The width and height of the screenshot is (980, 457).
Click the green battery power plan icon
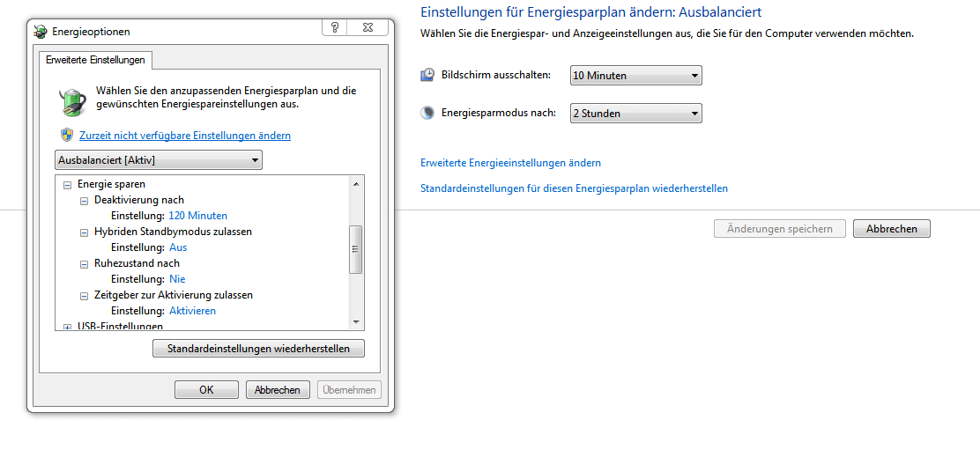click(72, 102)
